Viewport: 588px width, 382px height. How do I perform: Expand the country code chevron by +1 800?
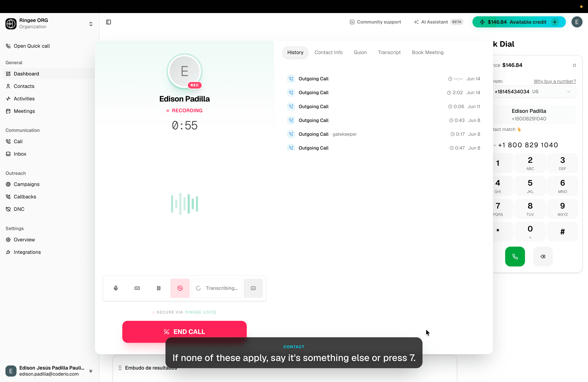click(x=495, y=145)
